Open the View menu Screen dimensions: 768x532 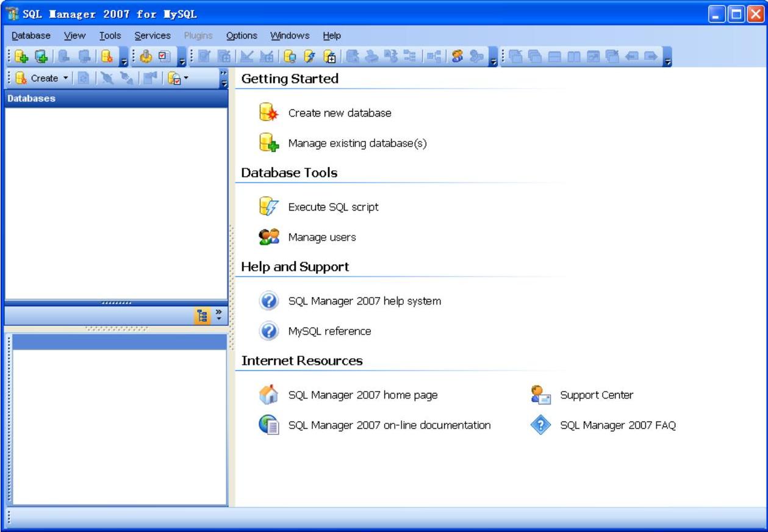75,35
